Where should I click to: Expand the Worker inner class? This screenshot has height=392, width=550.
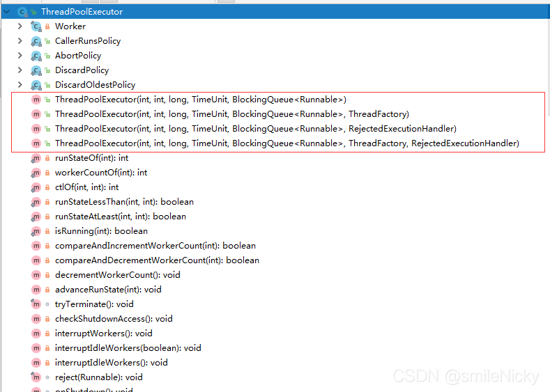pos(20,26)
